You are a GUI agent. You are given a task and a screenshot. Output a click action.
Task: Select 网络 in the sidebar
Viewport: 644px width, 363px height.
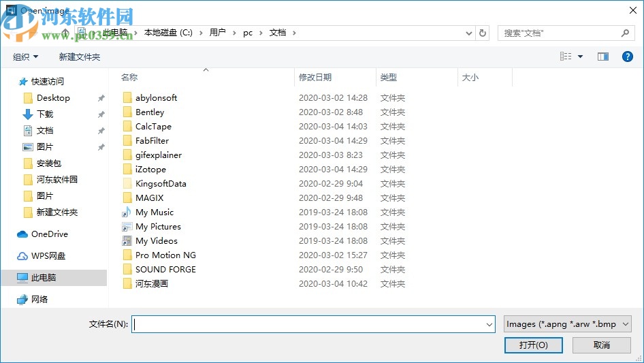[39, 299]
